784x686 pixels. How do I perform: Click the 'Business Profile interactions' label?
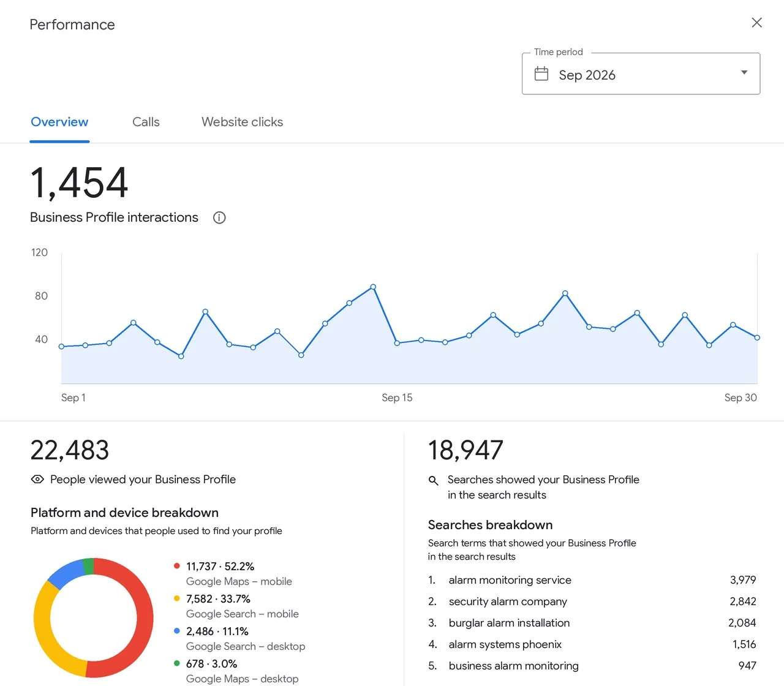click(x=114, y=217)
